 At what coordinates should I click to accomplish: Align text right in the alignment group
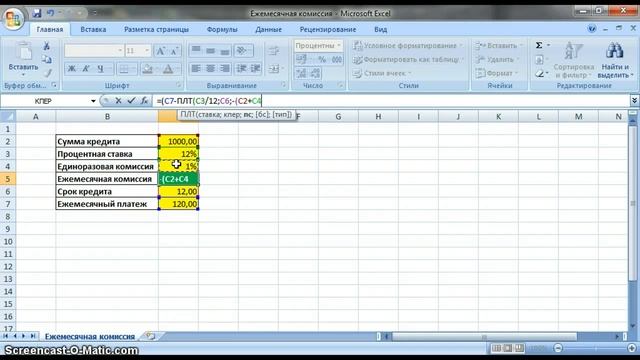pos(224,68)
